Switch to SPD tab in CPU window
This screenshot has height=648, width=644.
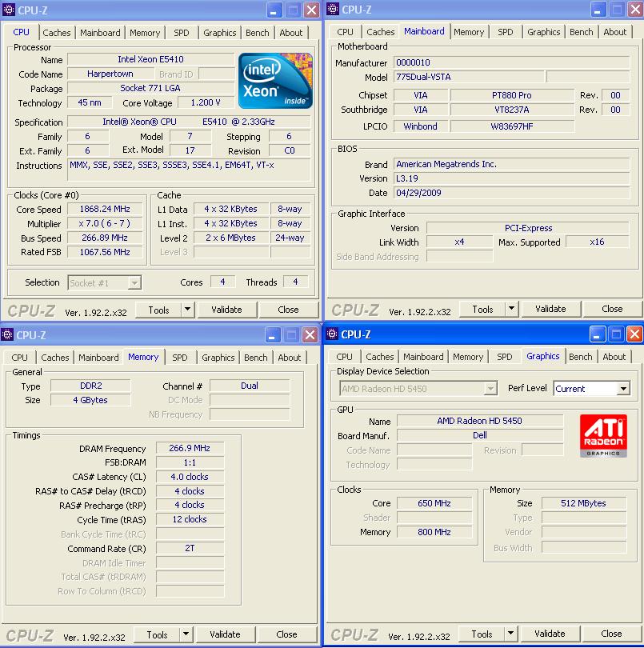(x=181, y=33)
